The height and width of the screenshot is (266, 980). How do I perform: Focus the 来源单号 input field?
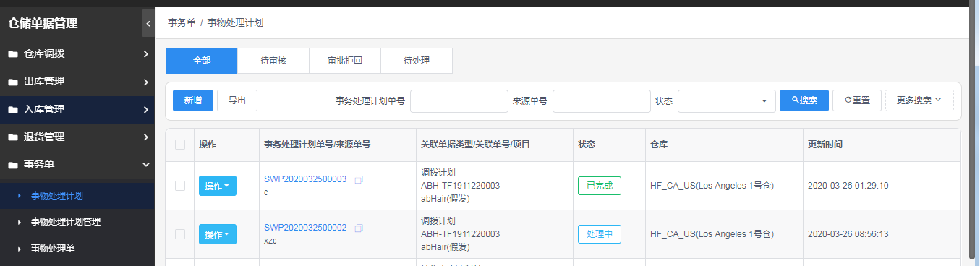(x=602, y=101)
